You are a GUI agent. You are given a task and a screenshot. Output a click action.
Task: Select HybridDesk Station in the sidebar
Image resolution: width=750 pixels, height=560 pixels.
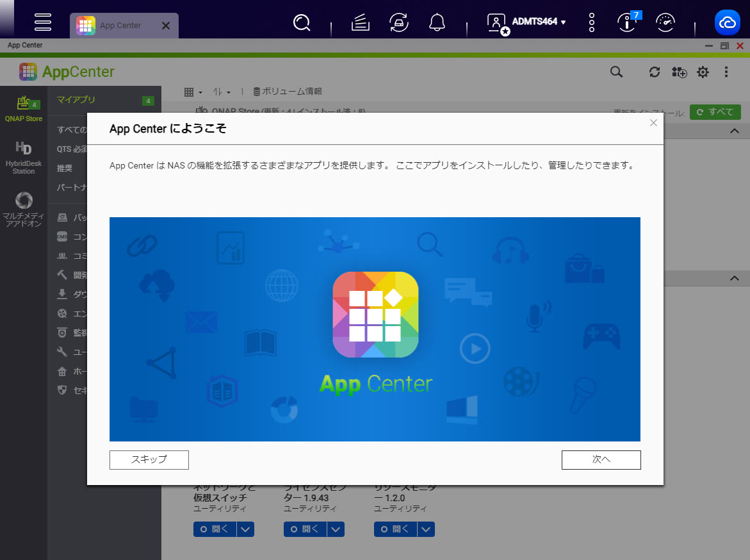(x=24, y=158)
